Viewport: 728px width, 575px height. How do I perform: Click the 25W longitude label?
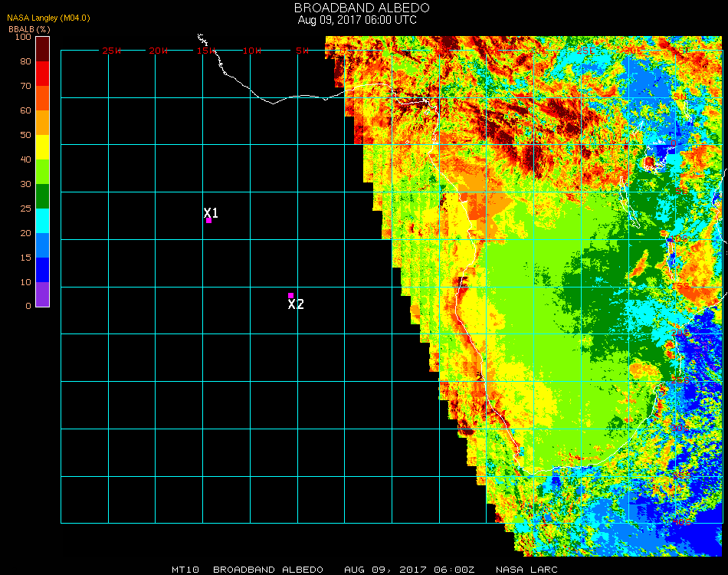coord(112,51)
